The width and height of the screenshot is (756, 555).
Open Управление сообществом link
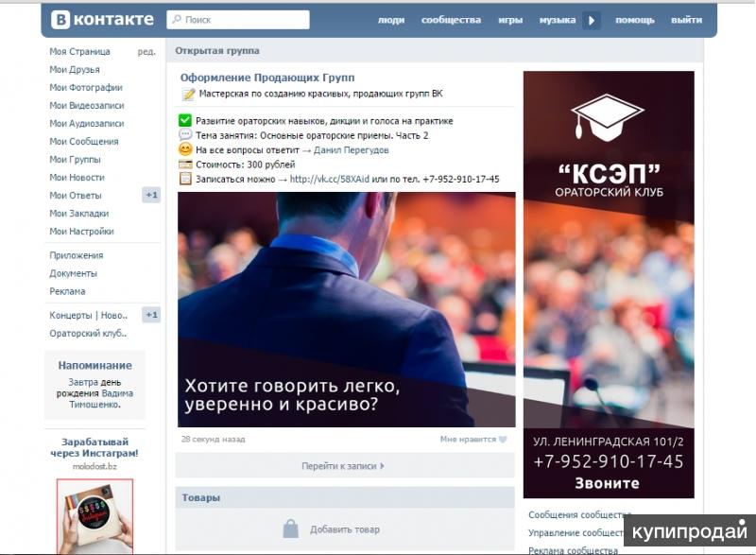tap(576, 533)
